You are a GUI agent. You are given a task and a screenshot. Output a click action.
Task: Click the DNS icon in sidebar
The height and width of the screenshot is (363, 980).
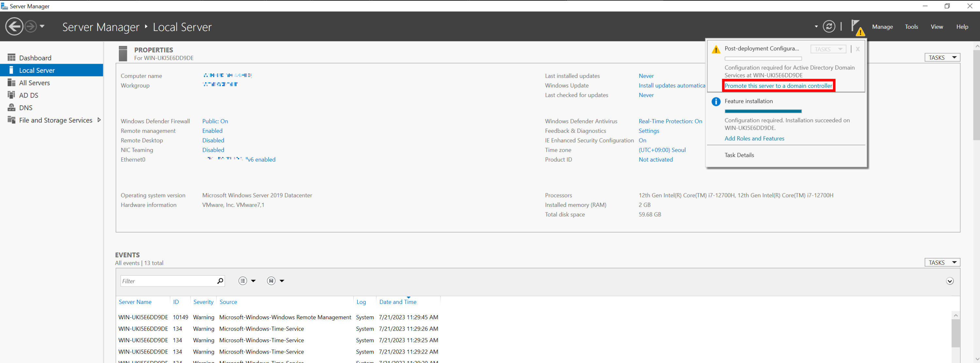[x=11, y=108]
